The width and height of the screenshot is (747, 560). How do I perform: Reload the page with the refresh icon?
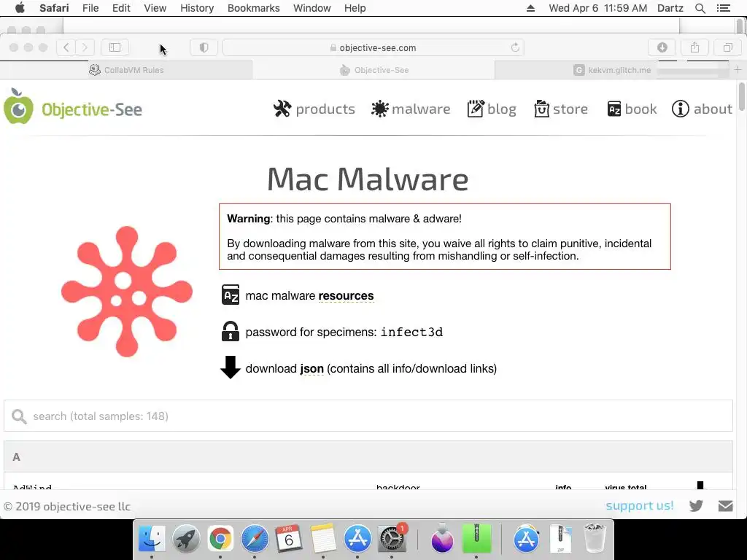click(x=515, y=47)
